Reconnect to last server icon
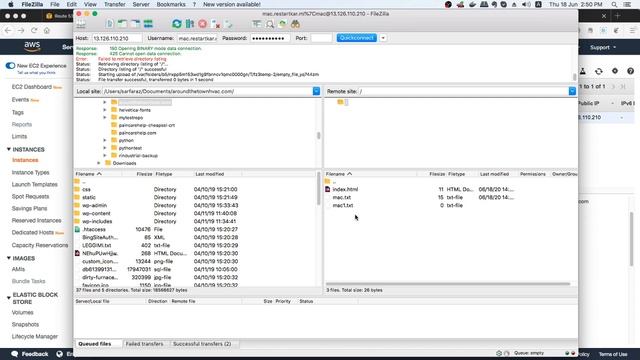The width and height of the screenshot is (640, 360). (x=229, y=24)
